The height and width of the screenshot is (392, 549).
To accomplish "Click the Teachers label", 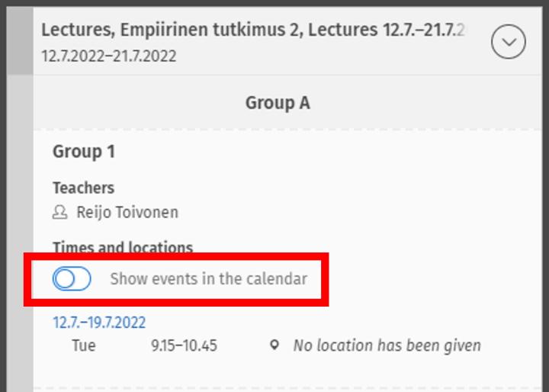I will [83, 188].
